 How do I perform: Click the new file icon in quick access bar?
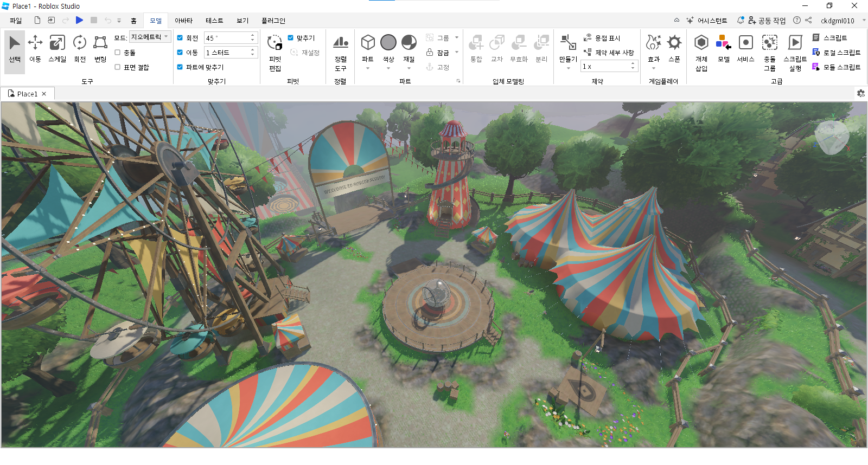click(x=37, y=20)
